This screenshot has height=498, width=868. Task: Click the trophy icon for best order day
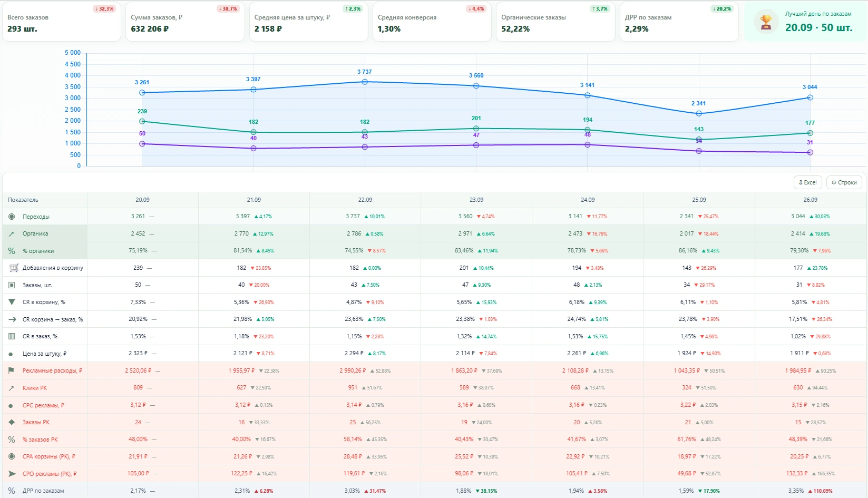tap(766, 22)
